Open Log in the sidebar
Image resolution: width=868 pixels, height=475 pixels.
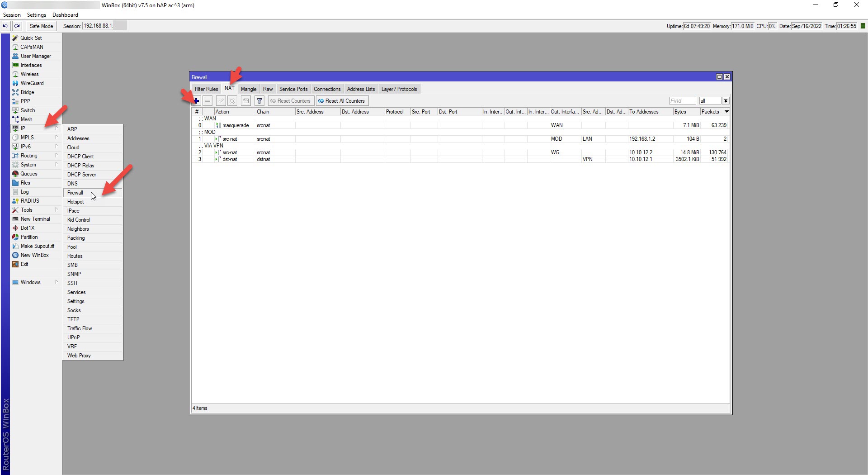click(36, 192)
